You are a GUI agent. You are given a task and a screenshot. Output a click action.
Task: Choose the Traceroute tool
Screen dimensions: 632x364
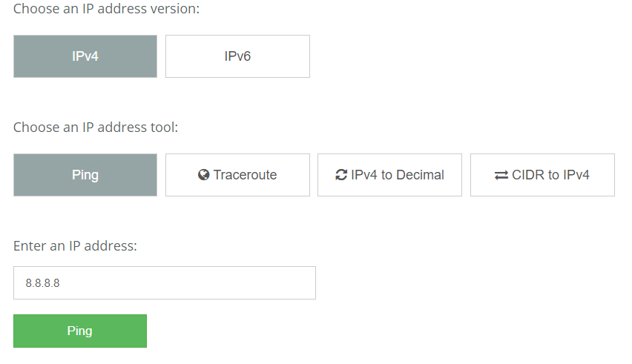pos(237,175)
